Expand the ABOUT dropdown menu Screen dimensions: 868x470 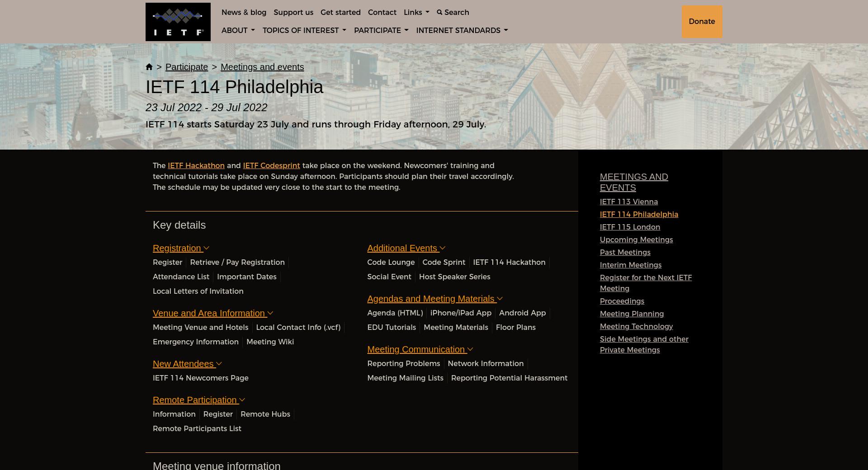pyautogui.click(x=238, y=30)
